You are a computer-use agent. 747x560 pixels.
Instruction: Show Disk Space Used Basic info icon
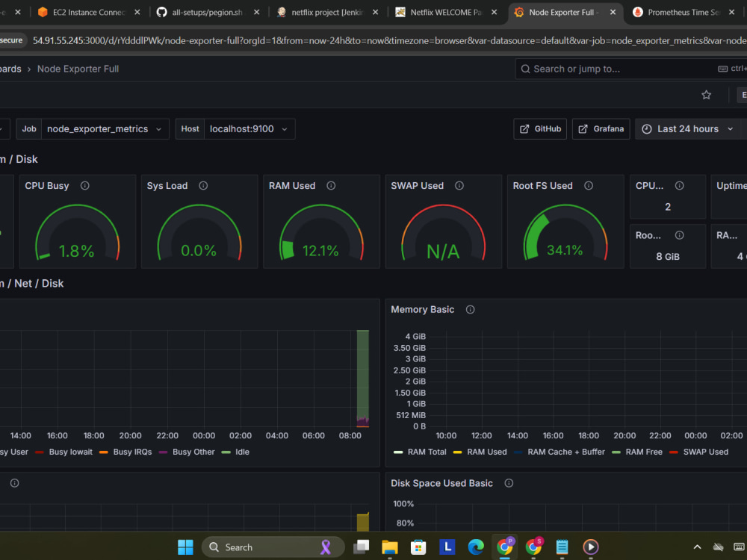[x=509, y=483]
